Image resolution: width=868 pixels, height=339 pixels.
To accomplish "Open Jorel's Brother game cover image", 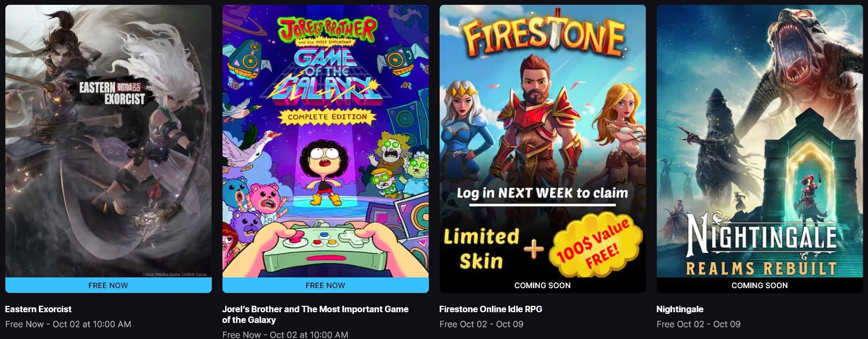I will point(325,141).
